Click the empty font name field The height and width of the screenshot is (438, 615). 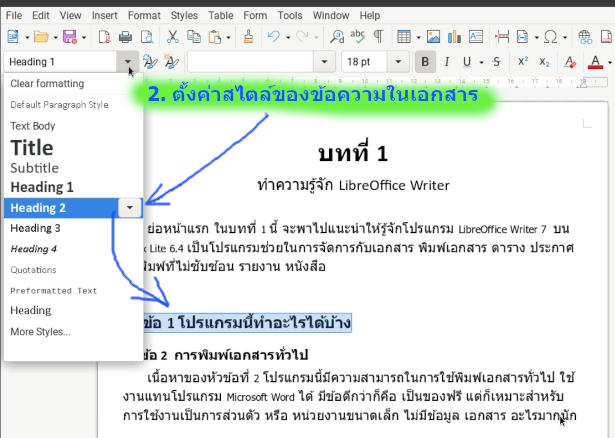click(251, 62)
